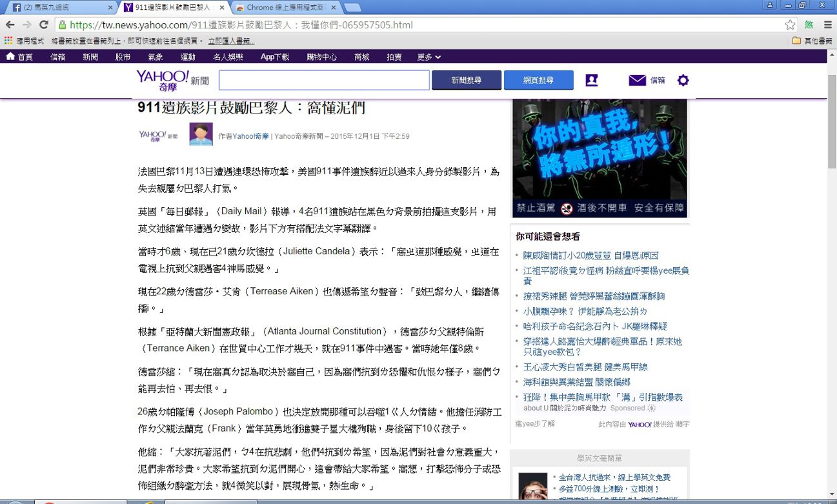Viewport: 837px width, 504px height.
Task: Expand the 更多 dropdown in Yahoo navigation
Action: 429,57
